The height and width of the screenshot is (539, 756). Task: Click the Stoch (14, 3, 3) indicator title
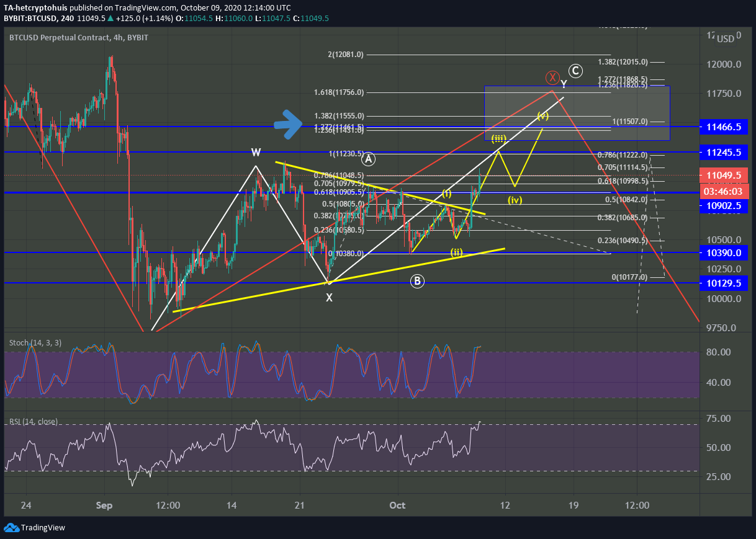tap(35, 342)
